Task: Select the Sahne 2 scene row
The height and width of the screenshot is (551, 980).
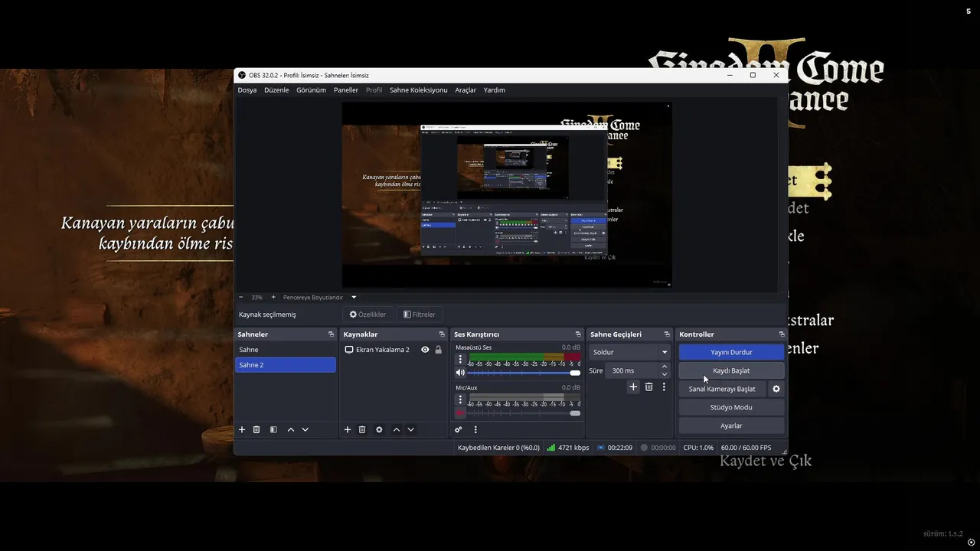Action: tap(286, 365)
